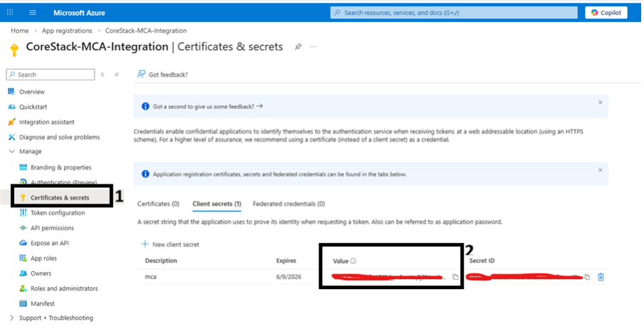Click the search resources, services, and docs box
The height and width of the screenshot is (329, 644).
[453, 13]
